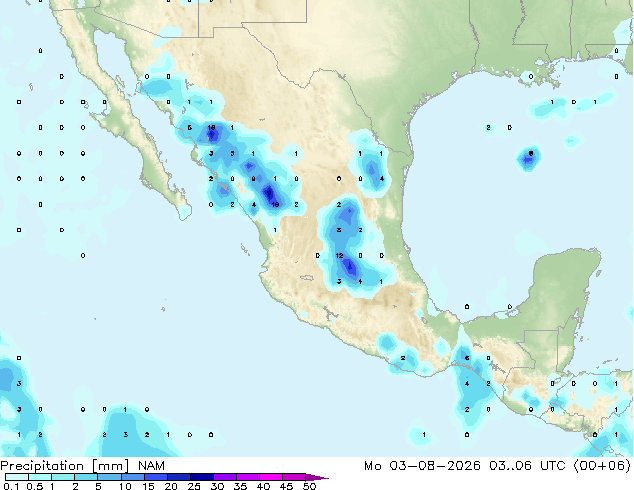Image resolution: width=634 pixels, height=490 pixels.
Task: Click the legend label '20'
Action: pyautogui.click(x=171, y=486)
